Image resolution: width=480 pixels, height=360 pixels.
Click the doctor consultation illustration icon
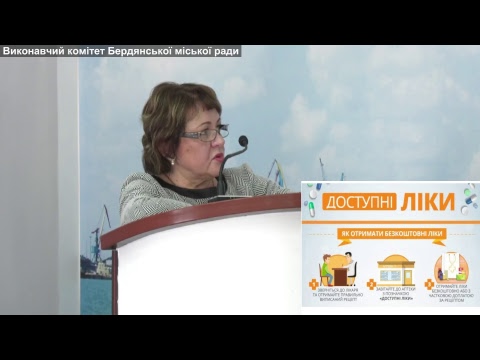(337, 269)
